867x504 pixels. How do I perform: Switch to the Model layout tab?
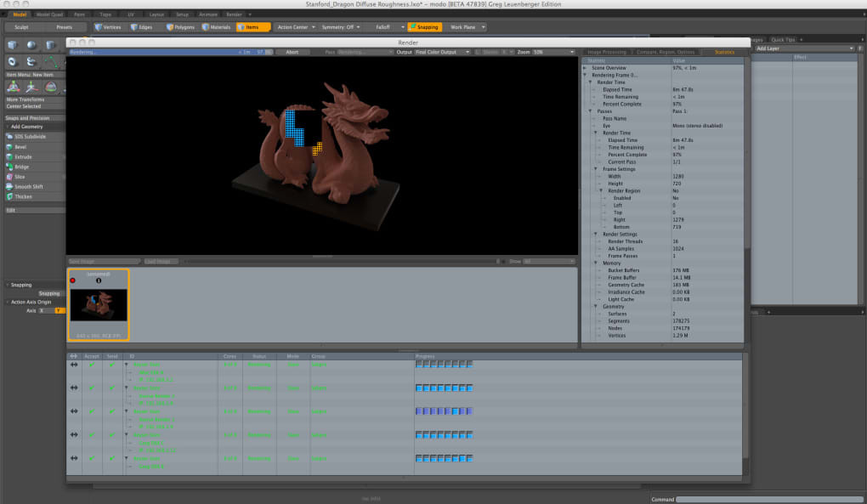pyautogui.click(x=20, y=14)
